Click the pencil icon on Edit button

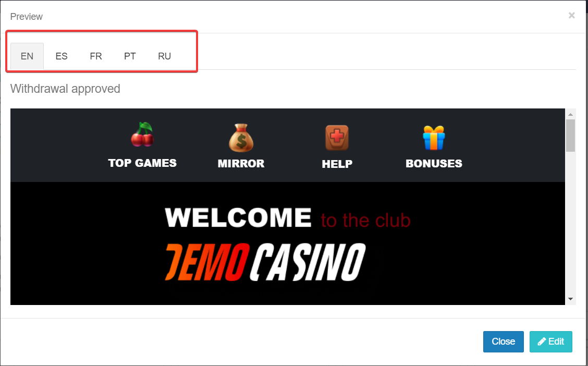(x=542, y=341)
